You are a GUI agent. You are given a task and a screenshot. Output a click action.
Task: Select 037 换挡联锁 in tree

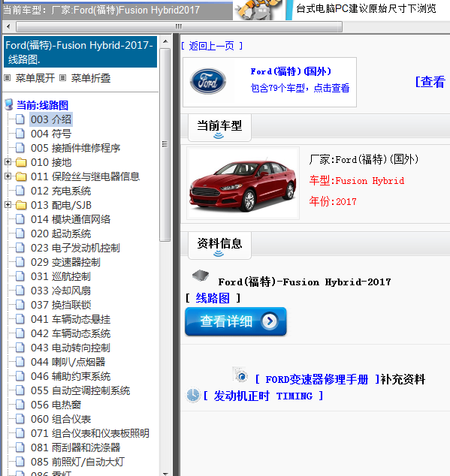61,305
